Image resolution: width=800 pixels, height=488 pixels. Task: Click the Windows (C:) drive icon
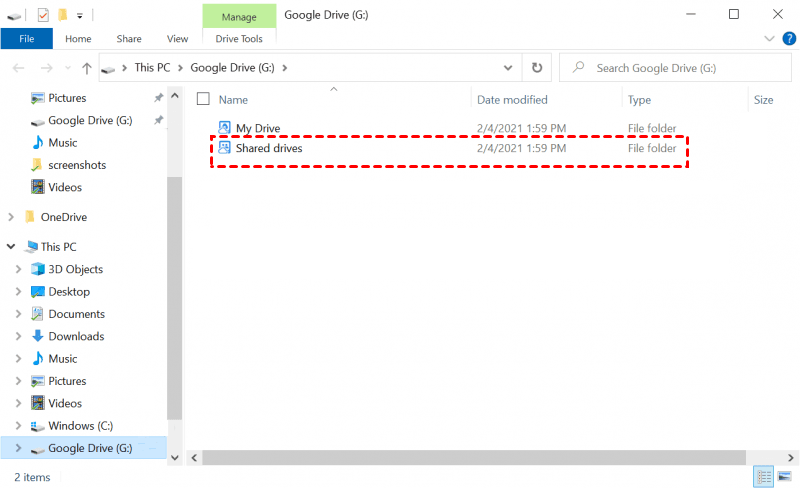37,426
